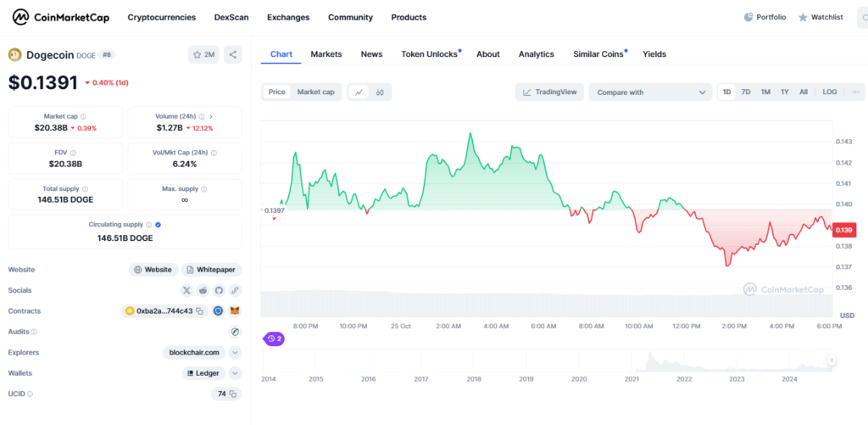
Task: Open the Reddit social icon
Action: pyautogui.click(x=203, y=290)
